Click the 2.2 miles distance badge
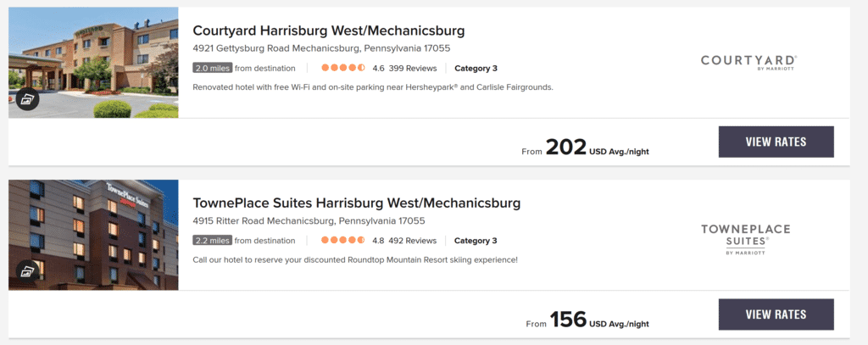The width and height of the screenshot is (868, 345). coord(212,241)
